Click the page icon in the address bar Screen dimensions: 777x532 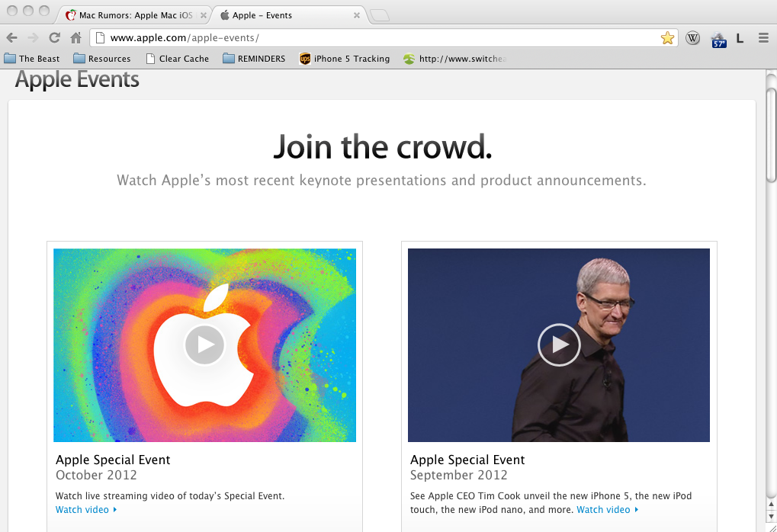100,37
